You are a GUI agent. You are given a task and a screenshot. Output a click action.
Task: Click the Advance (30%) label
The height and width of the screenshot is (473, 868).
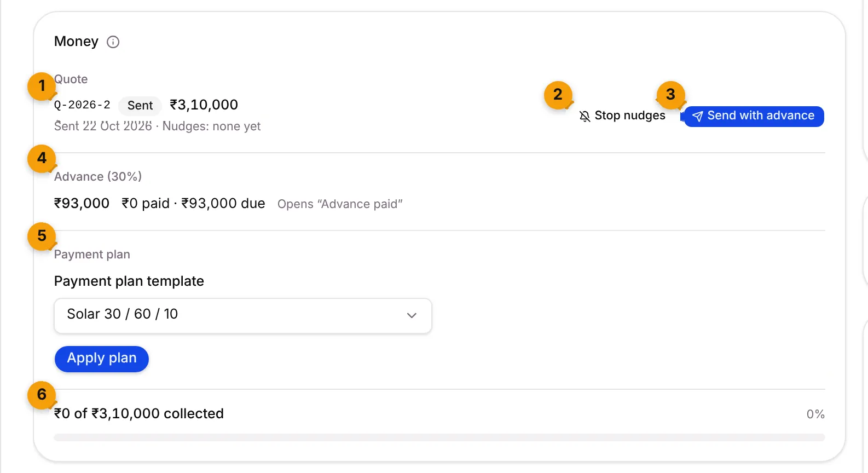pos(98,176)
